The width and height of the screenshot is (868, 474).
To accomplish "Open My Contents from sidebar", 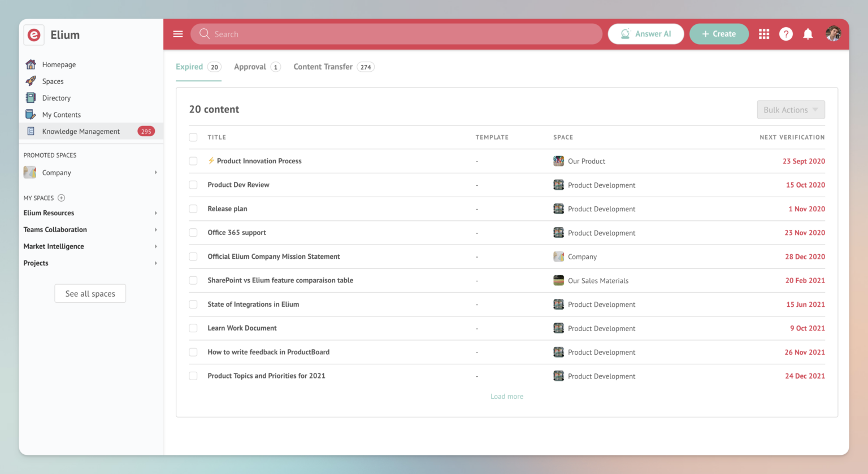I will (60, 114).
